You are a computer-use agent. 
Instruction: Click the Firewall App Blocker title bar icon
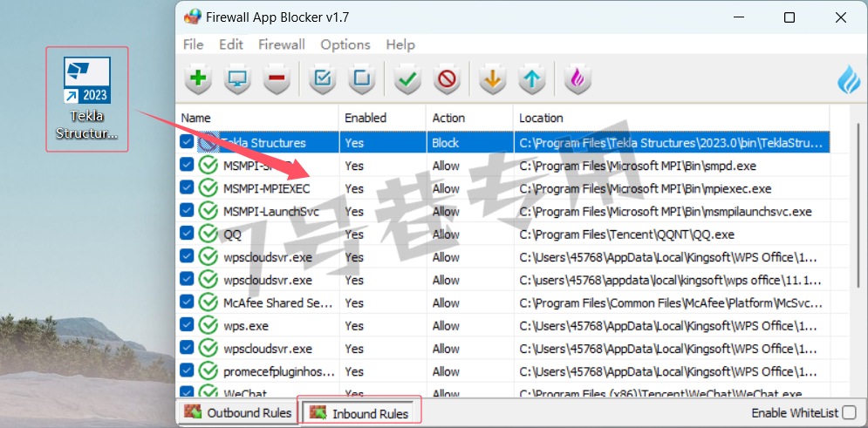pos(192,17)
